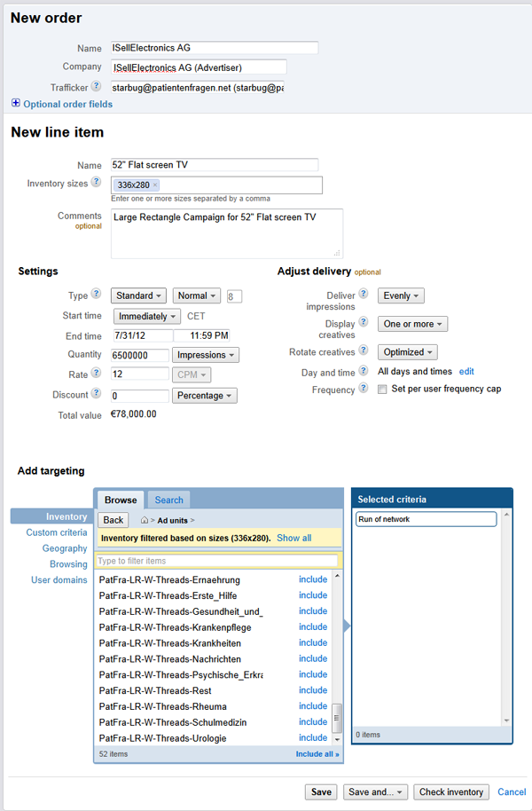The image size is (532, 811).
Task: Select Geography targeting category
Action: tap(65, 548)
